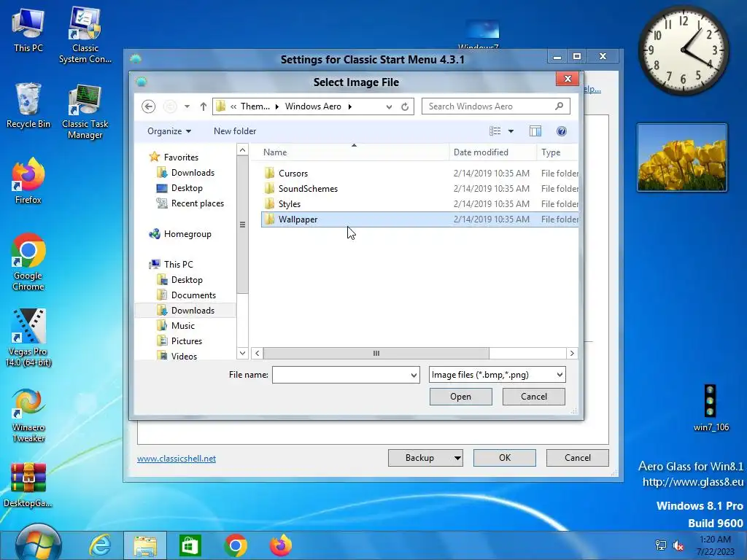This screenshot has width=747, height=560.
Task: Open the Recycle Bin desktop icon
Action: [28, 105]
